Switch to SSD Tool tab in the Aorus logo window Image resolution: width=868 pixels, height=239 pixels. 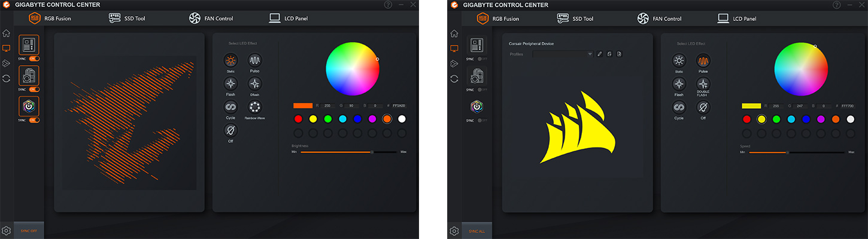click(x=127, y=19)
